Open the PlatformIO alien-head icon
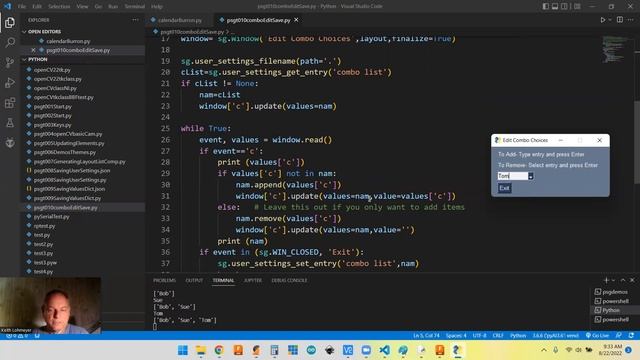 pyautogui.click(x=10, y=142)
